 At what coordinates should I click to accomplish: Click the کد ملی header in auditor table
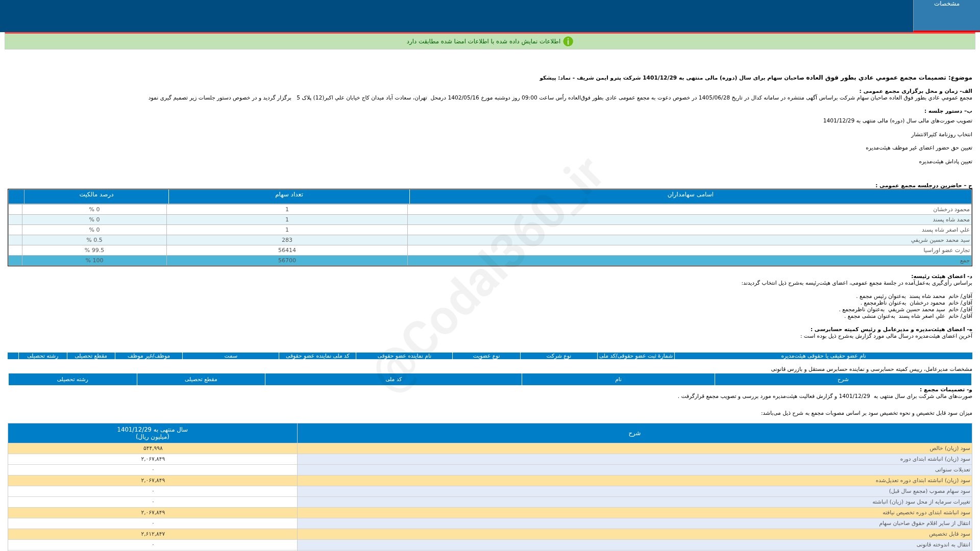pos(394,380)
